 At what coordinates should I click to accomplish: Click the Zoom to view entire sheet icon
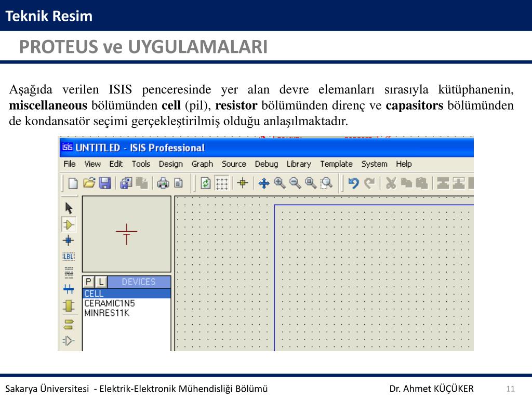pyautogui.click(x=311, y=183)
